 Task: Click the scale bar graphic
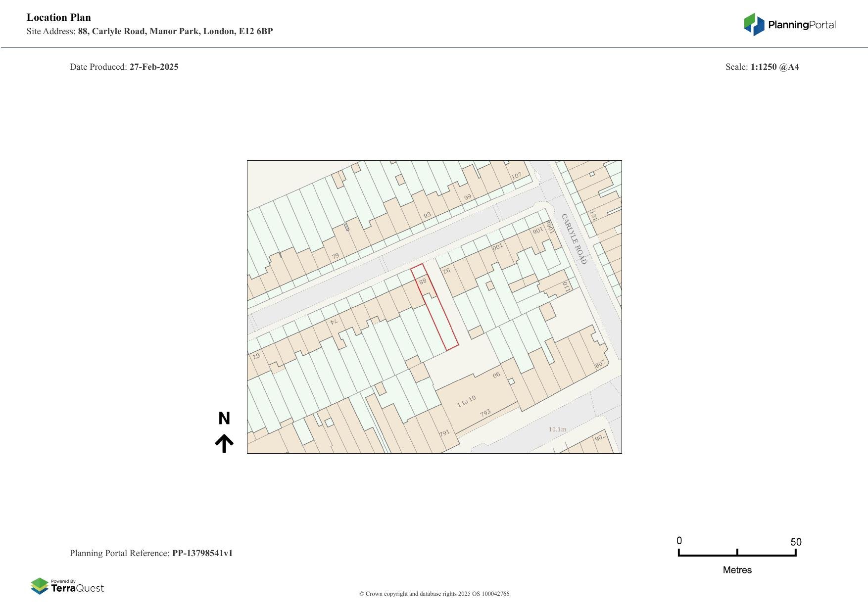[737, 553]
